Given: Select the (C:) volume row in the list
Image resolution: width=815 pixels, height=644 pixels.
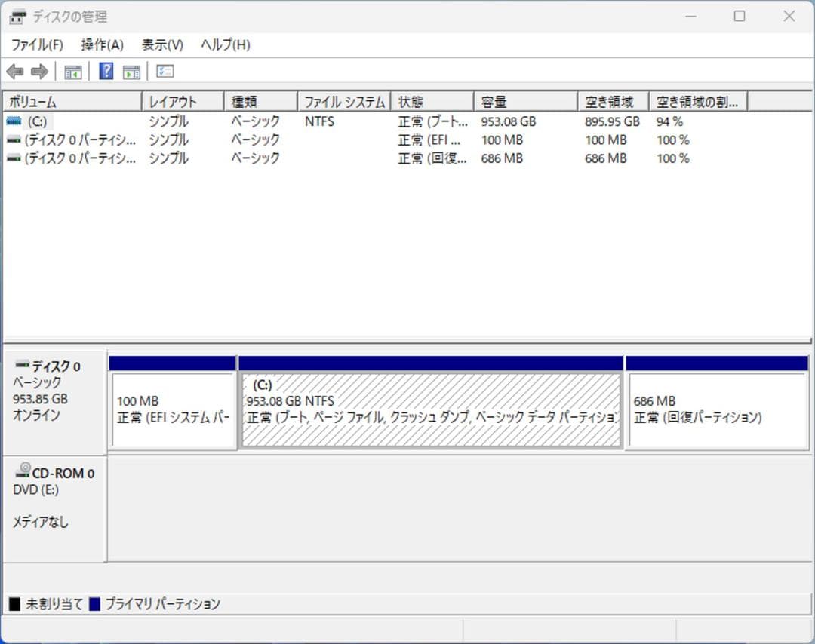Looking at the screenshot, I should pos(38,121).
